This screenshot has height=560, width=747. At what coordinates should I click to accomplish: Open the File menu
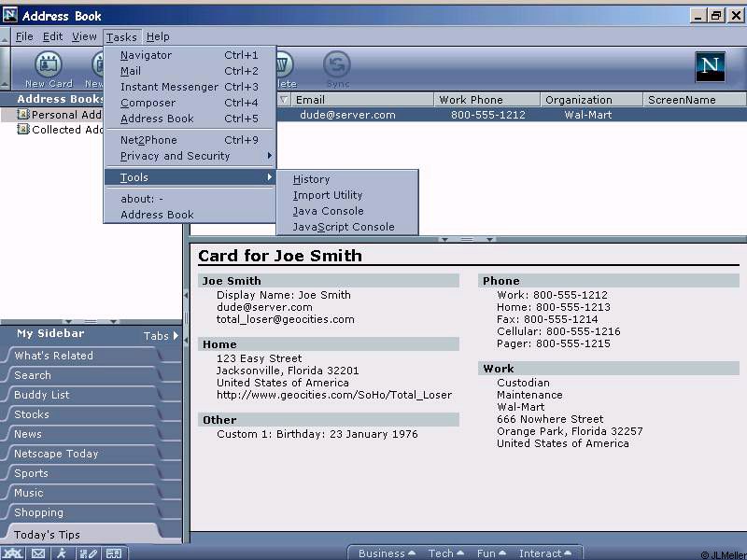(24, 36)
